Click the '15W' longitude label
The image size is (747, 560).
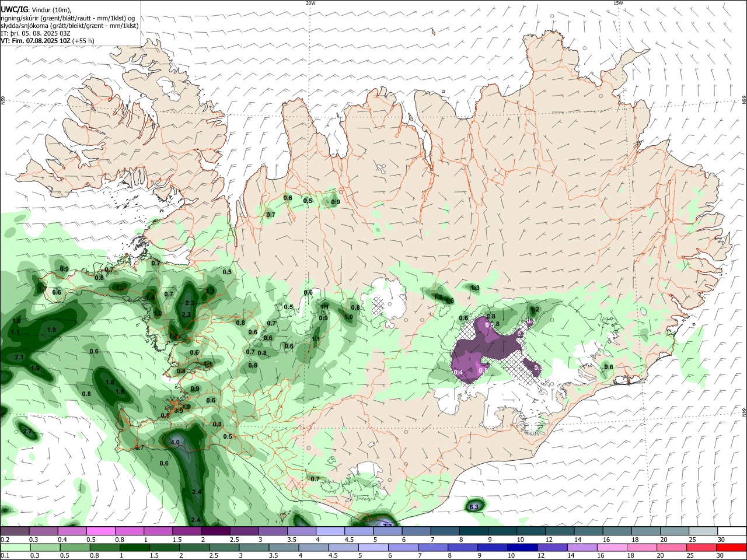(x=618, y=3)
